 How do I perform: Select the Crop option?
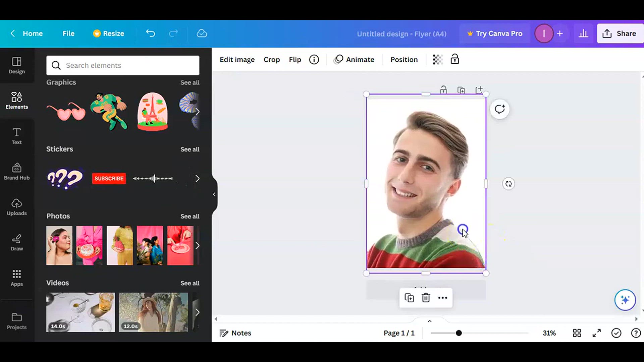tap(272, 60)
